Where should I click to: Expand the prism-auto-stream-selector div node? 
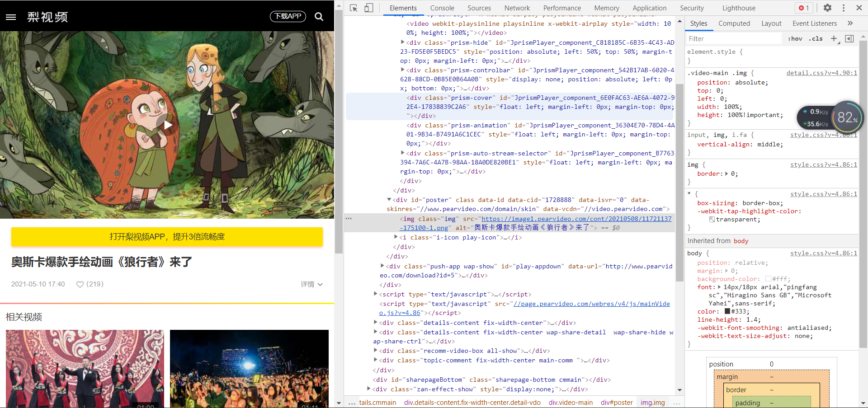pyautogui.click(x=402, y=153)
